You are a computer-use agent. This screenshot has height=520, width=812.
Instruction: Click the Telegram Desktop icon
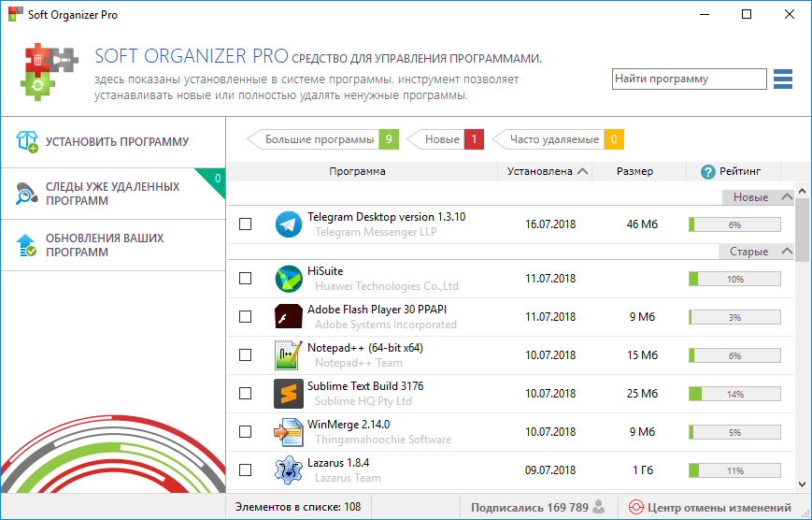(x=289, y=224)
